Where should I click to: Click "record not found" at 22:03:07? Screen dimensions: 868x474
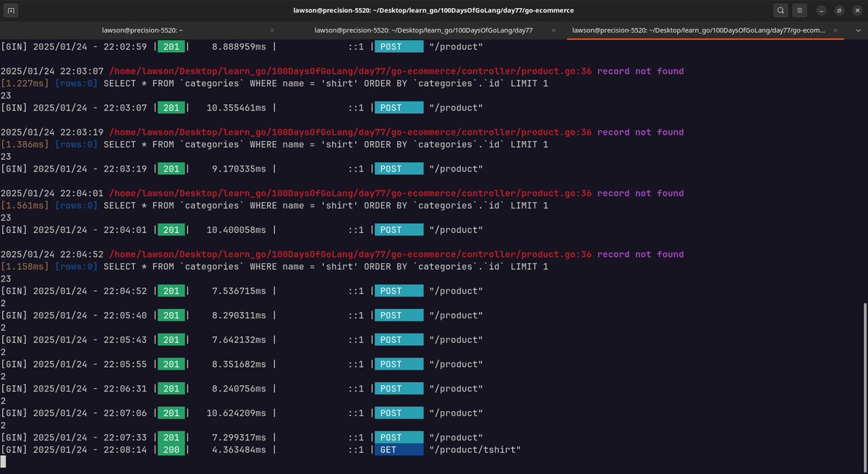tap(640, 71)
